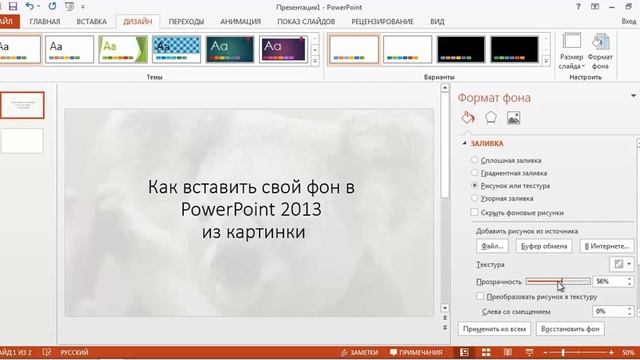
Task: Click the transparency 56% value field
Action: [x=609, y=281]
